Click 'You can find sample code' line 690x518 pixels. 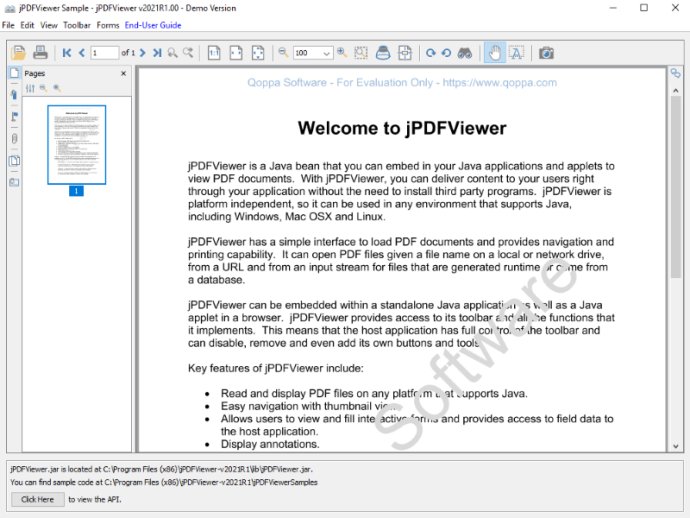point(164,482)
